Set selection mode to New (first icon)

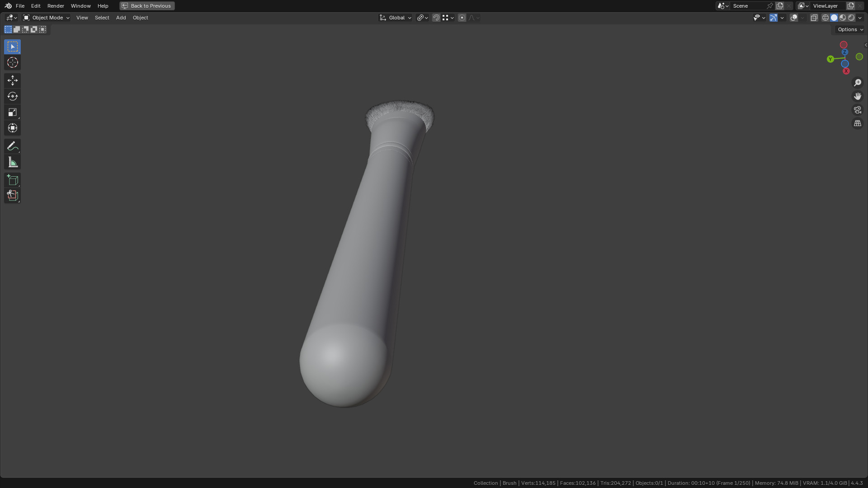point(8,29)
